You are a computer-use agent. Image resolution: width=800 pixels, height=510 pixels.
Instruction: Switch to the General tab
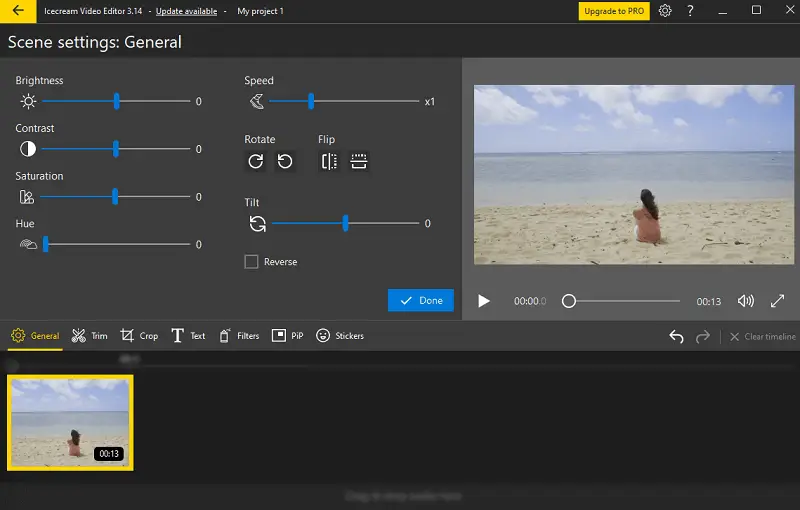coord(35,336)
